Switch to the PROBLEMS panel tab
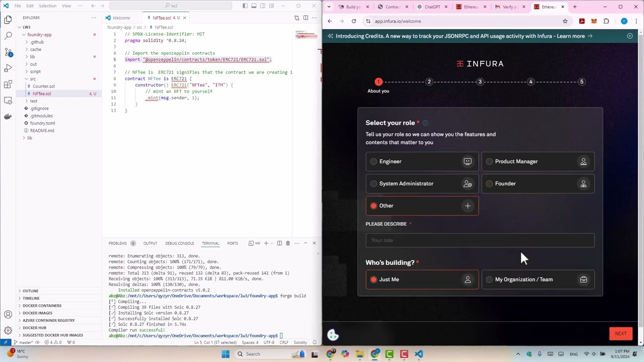 click(x=118, y=243)
